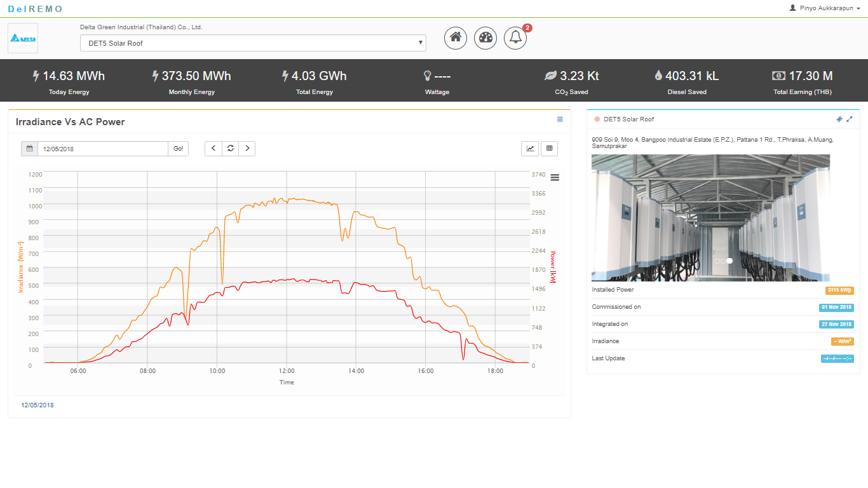Advance to the next day arrow
Viewport: 868px width, 488px height.
coord(247,149)
